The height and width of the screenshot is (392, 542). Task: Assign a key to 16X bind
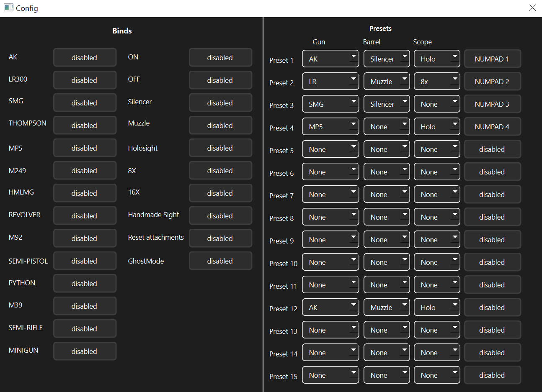click(220, 193)
